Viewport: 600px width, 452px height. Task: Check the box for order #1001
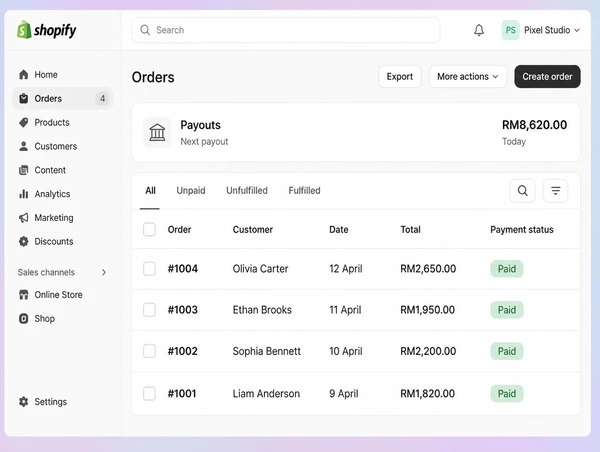click(149, 393)
